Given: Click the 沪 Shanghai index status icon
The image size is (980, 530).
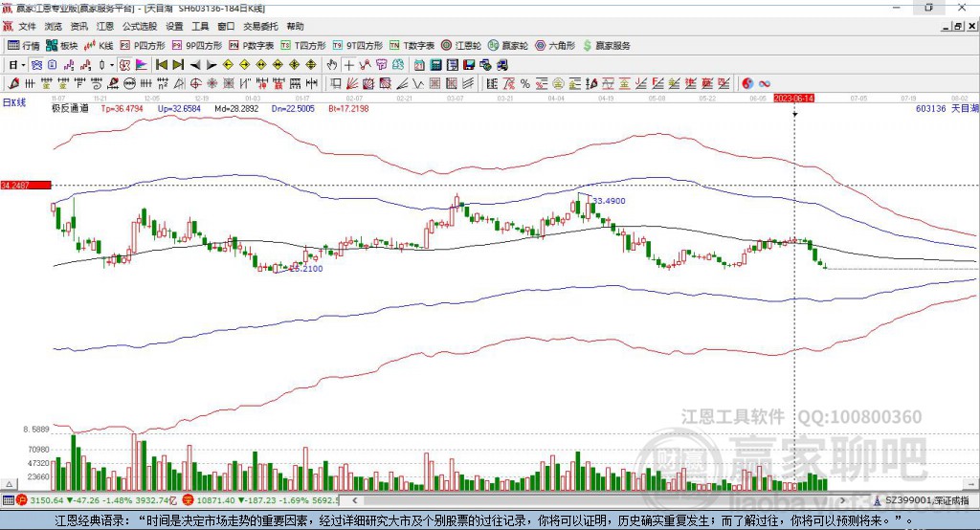Looking at the screenshot, I should (22, 500).
